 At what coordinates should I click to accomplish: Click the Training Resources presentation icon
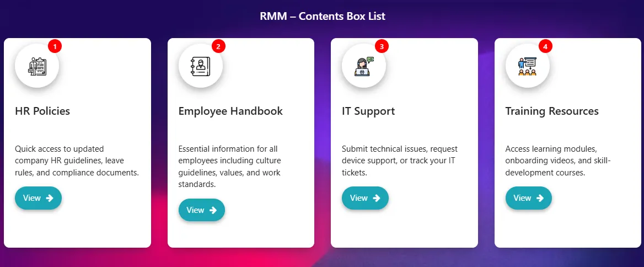527,66
